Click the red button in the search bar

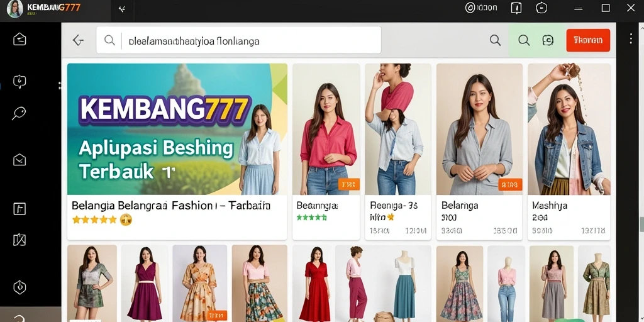coord(588,40)
